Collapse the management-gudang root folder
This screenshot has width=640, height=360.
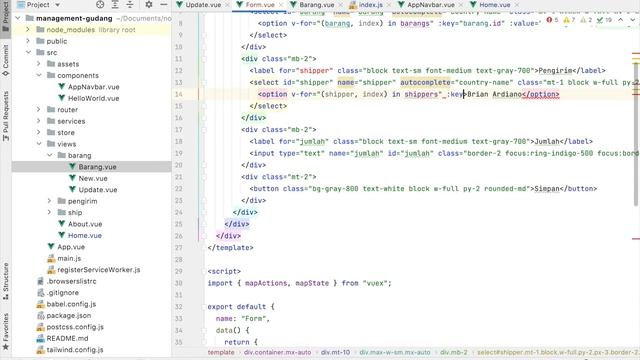(x=18, y=18)
